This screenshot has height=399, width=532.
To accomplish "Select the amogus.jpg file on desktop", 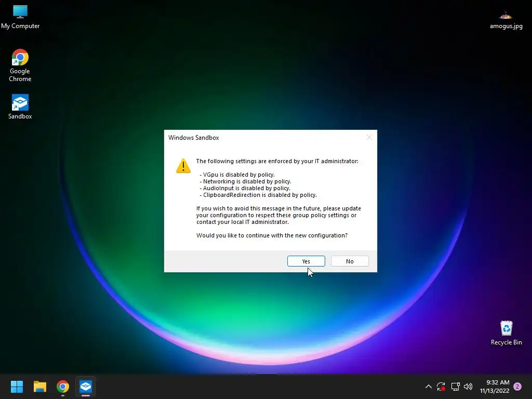I will [506, 20].
